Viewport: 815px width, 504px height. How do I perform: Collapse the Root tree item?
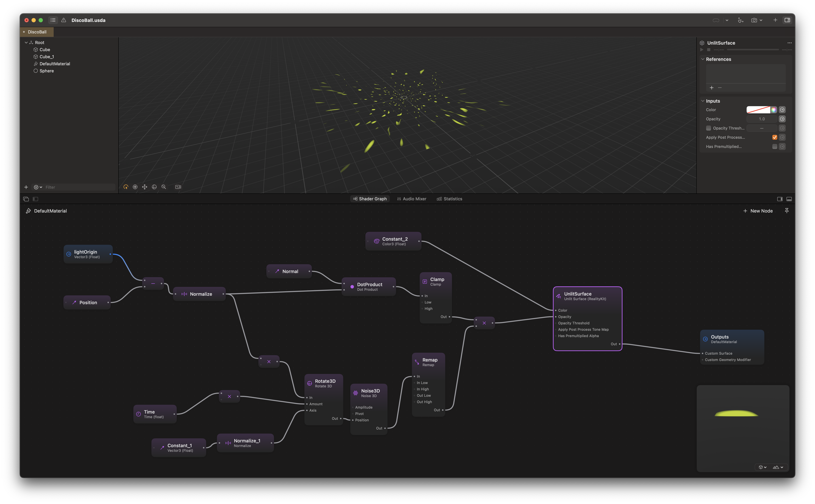26,43
